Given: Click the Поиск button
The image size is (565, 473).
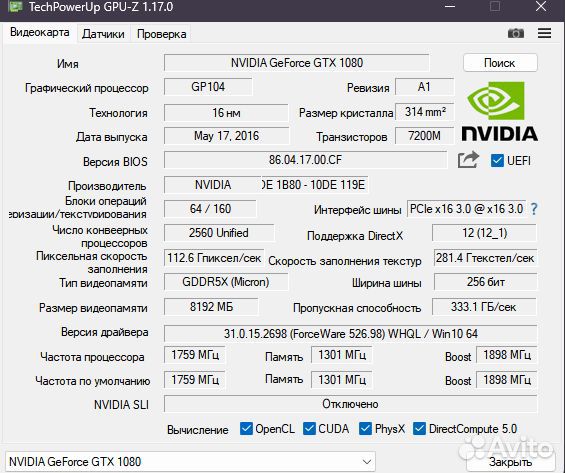Looking at the screenshot, I should (500, 63).
